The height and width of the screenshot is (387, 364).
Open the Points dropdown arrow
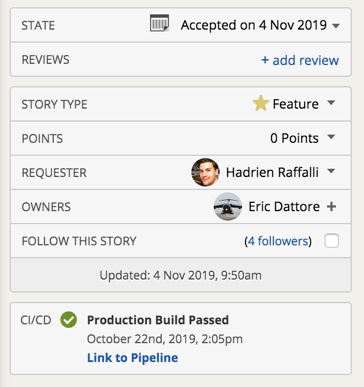[331, 136]
